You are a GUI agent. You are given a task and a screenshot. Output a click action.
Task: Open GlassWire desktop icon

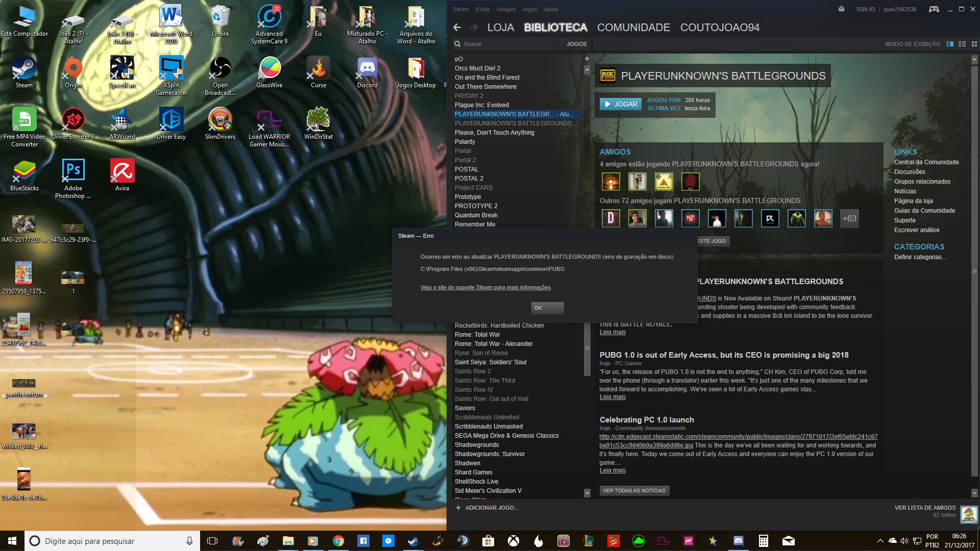point(269,71)
